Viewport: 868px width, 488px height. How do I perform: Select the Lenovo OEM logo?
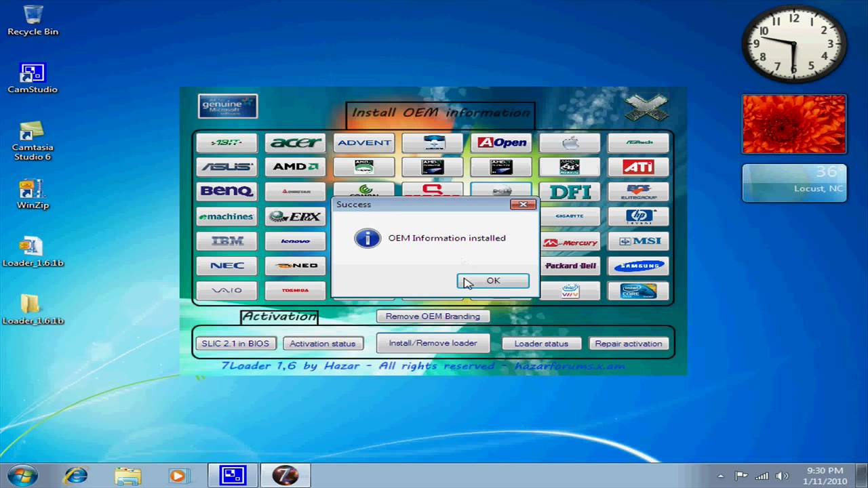pyautogui.click(x=296, y=241)
